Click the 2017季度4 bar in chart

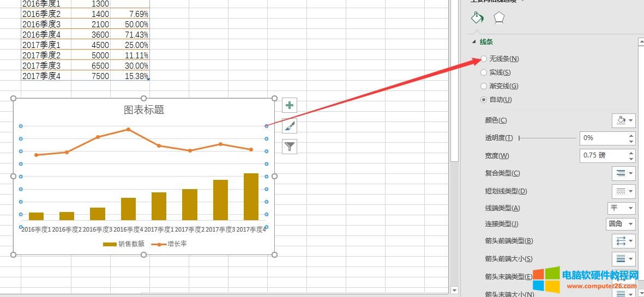click(x=251, y=197)
